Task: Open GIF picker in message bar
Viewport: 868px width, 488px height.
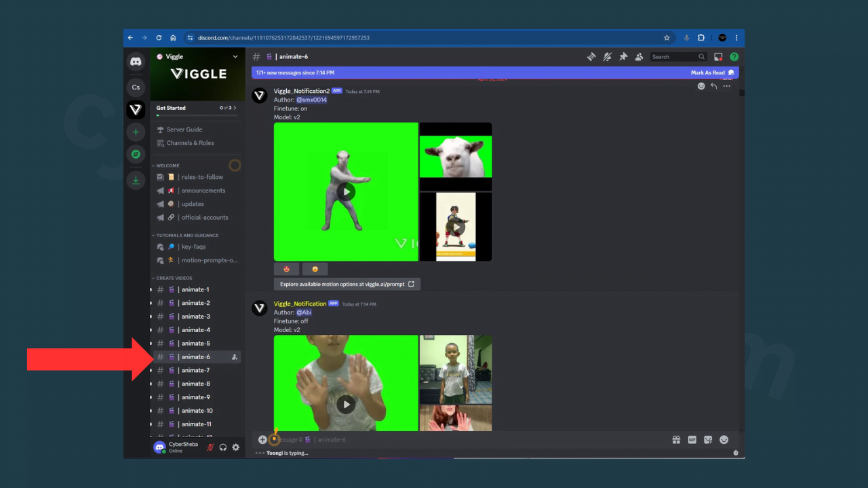Action: click(692, 439)
